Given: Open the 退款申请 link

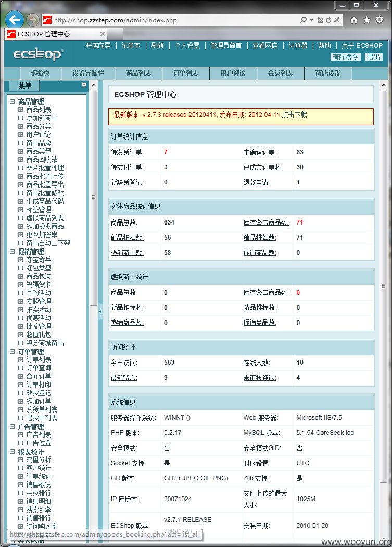Looking at the screenshot, I should point(257,182).
